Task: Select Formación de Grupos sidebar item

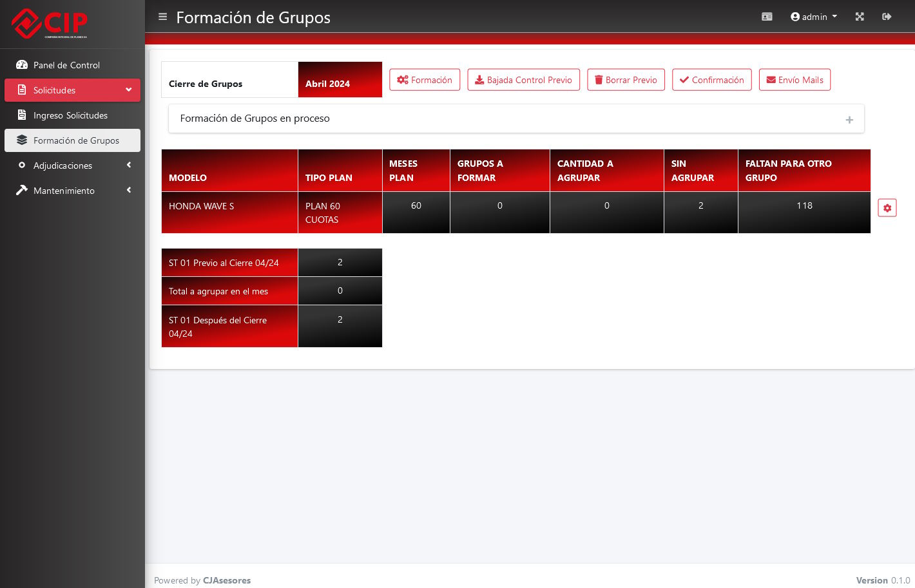Action: 76,140
